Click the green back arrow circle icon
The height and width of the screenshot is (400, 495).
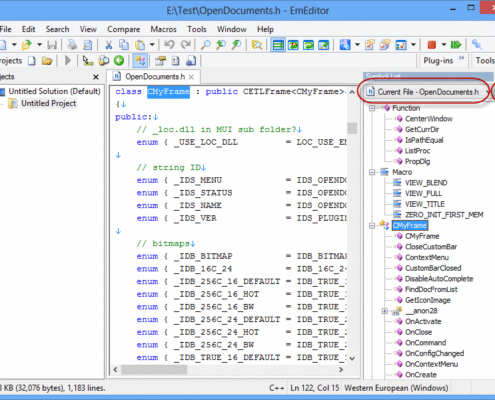119,61
